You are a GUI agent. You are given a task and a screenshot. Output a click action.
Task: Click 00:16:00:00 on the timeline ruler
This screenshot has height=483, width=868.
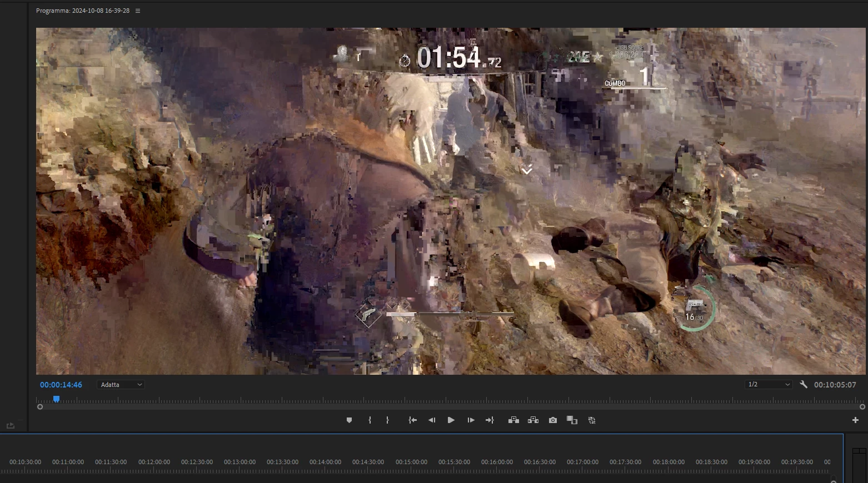click(497, 462)
